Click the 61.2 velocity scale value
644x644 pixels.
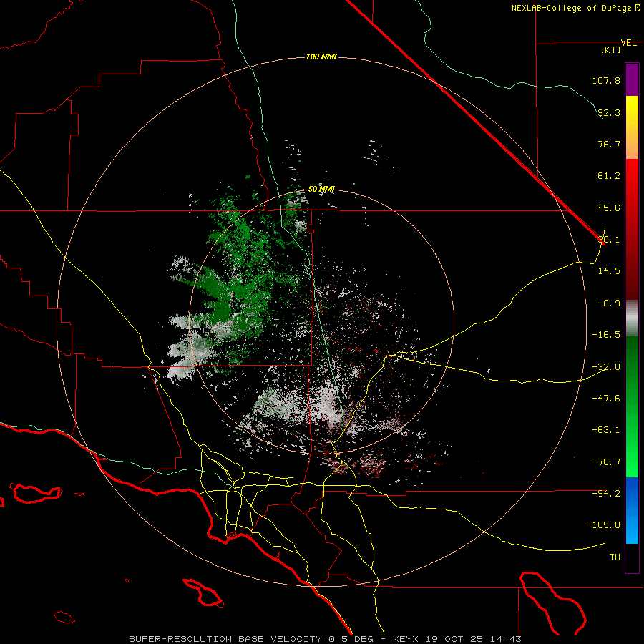tap(609, 176)
